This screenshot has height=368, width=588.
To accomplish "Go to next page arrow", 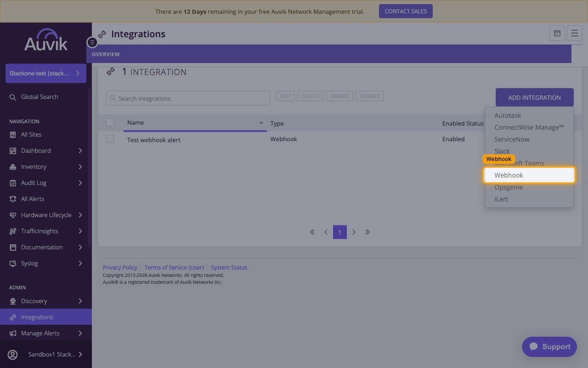I will 354,232.
